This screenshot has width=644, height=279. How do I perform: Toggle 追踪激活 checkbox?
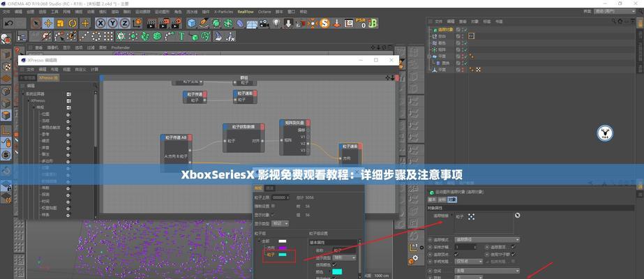click(514, 248)
